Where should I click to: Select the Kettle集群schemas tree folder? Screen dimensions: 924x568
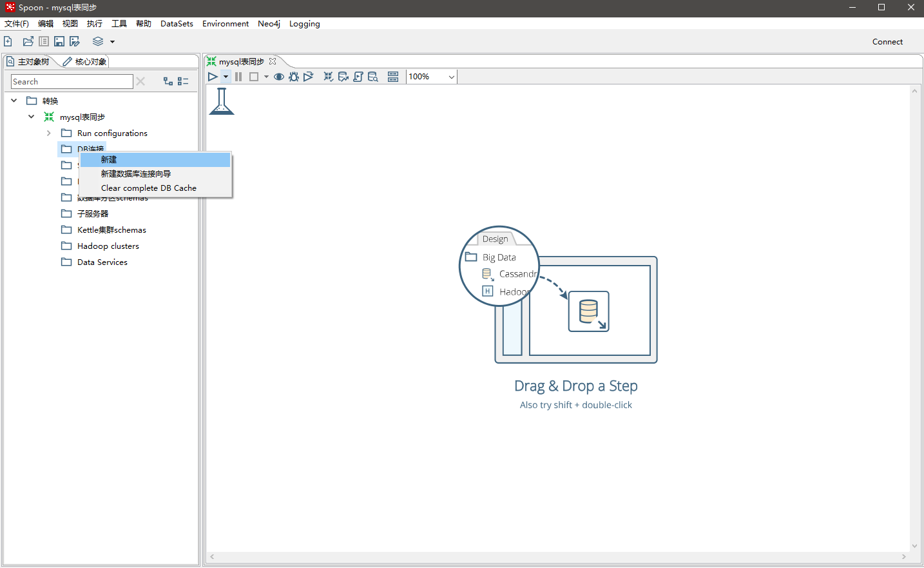pyautogui.click(x=111, y=230)
